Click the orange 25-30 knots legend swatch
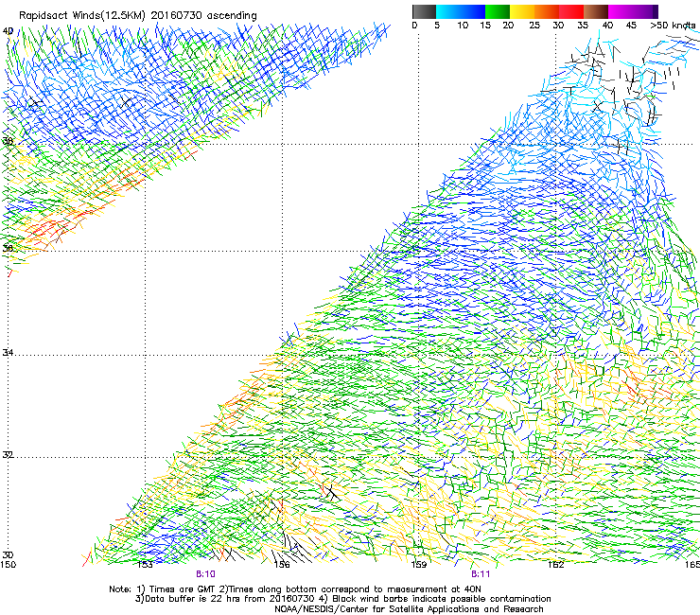This screenshot has width=700, height=615. [547, 11]
